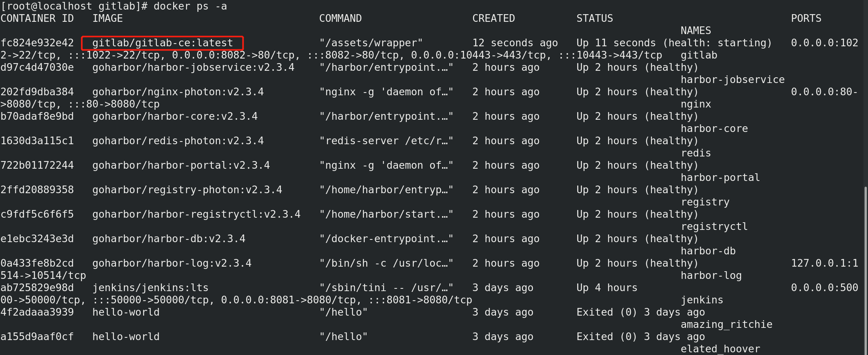The image size is (868, 355).
Task: Click image goharbor/harbor-db:v2.3.4
Action: point(169,239)
